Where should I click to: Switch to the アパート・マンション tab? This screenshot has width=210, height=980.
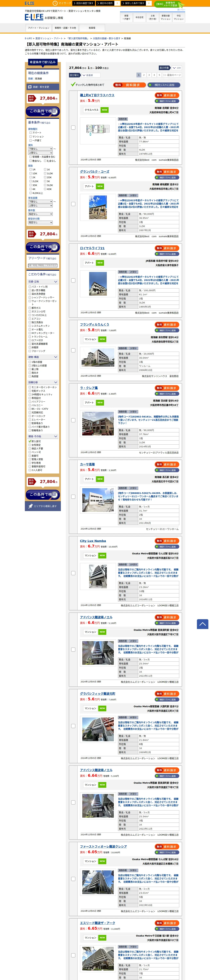[38, 28]
